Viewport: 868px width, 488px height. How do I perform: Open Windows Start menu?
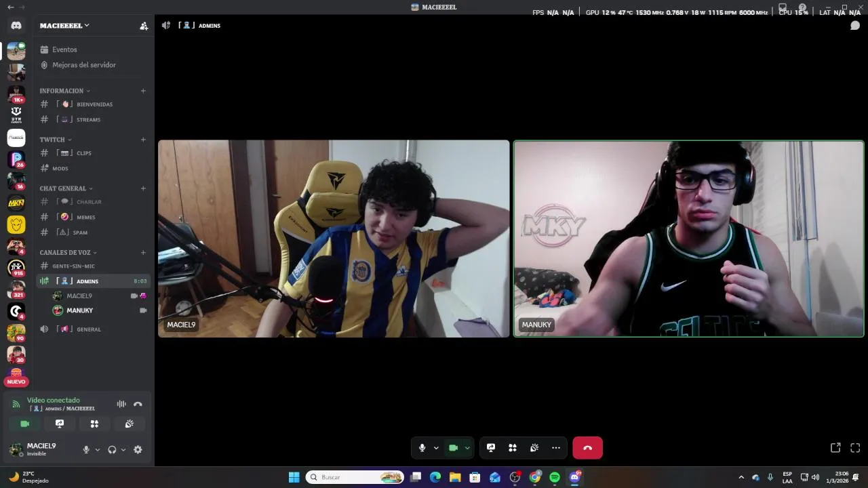coord(294,477)
